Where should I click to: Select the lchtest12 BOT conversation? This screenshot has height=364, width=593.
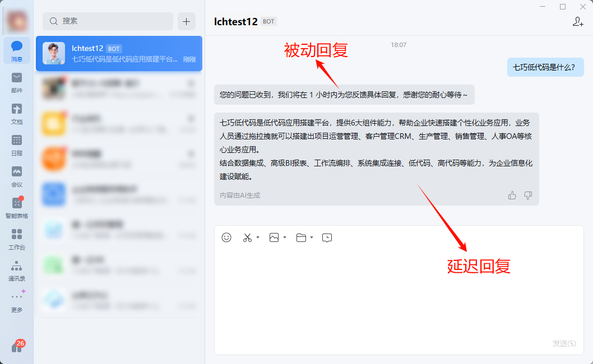[119, 54]
